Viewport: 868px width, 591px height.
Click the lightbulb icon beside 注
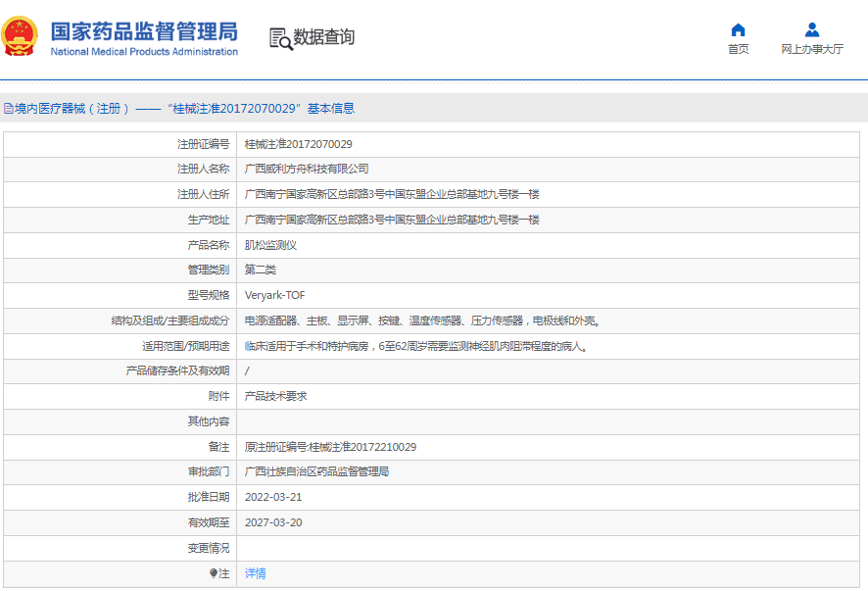[x=214, y=573]
